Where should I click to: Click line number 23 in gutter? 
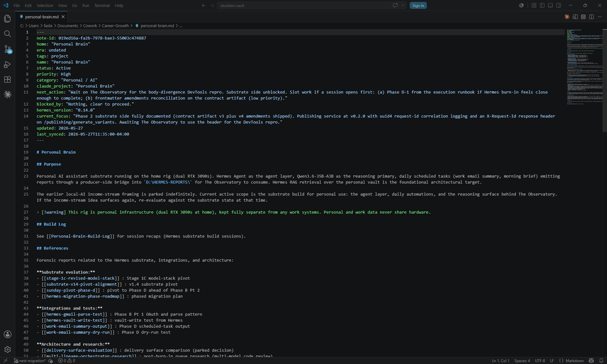(x=26, y=176)
